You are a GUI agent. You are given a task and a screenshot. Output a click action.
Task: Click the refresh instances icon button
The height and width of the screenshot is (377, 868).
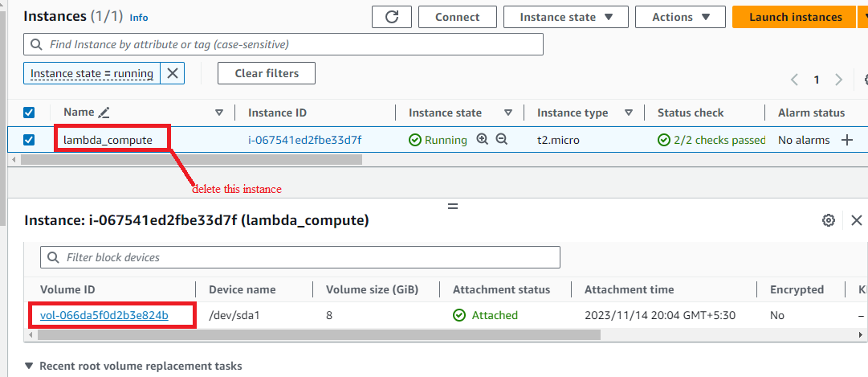(x=391, y=17)
